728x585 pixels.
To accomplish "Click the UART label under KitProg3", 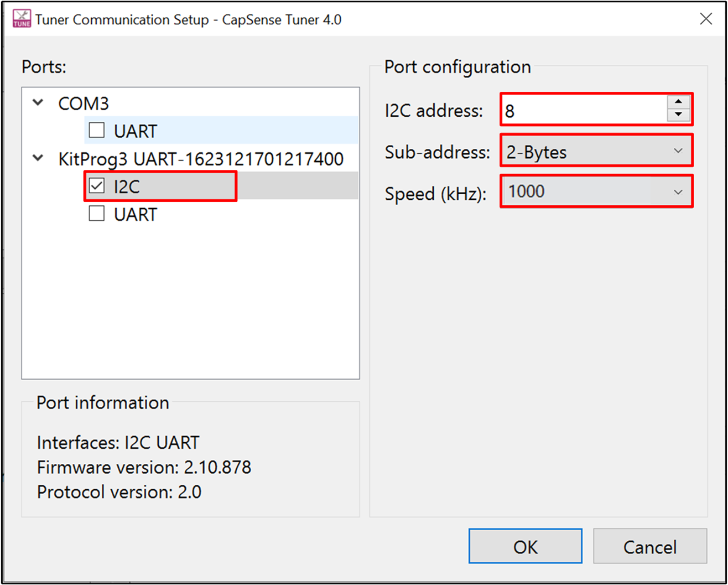I will click(136, 214).
